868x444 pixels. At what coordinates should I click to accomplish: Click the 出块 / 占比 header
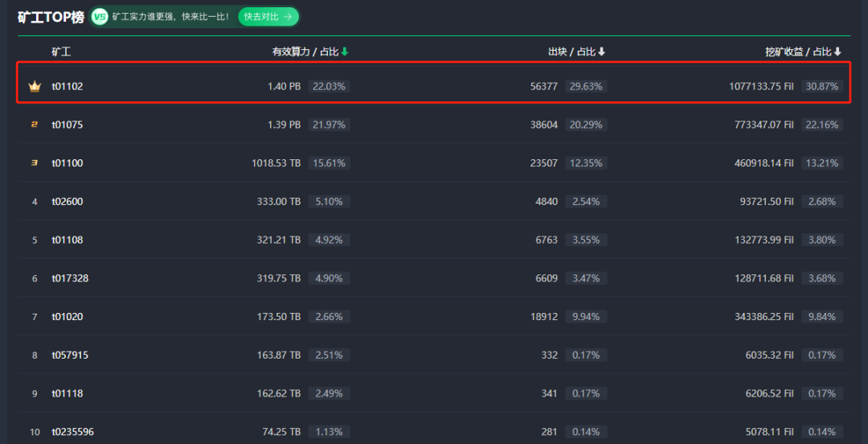tap(572, 52)
